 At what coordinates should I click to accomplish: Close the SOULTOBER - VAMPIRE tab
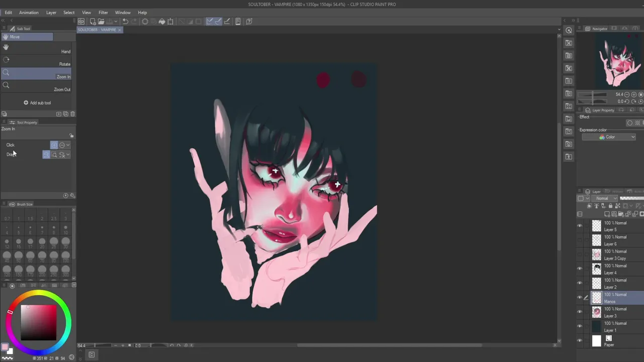120,30
